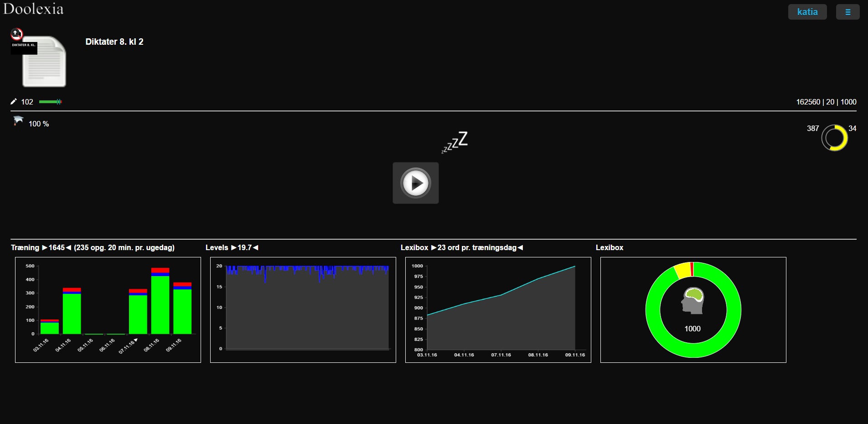
Task: Click the brain head icon in Lexibox donut
Action: click(x=693, y=300)
